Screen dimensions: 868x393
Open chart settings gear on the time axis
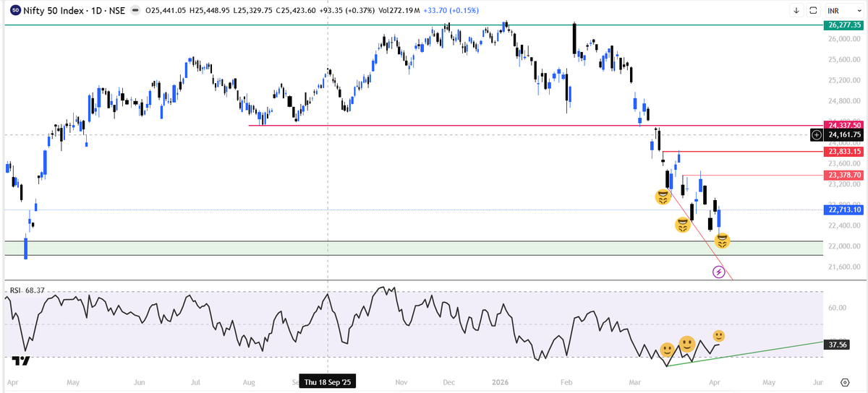click(845, 381)
